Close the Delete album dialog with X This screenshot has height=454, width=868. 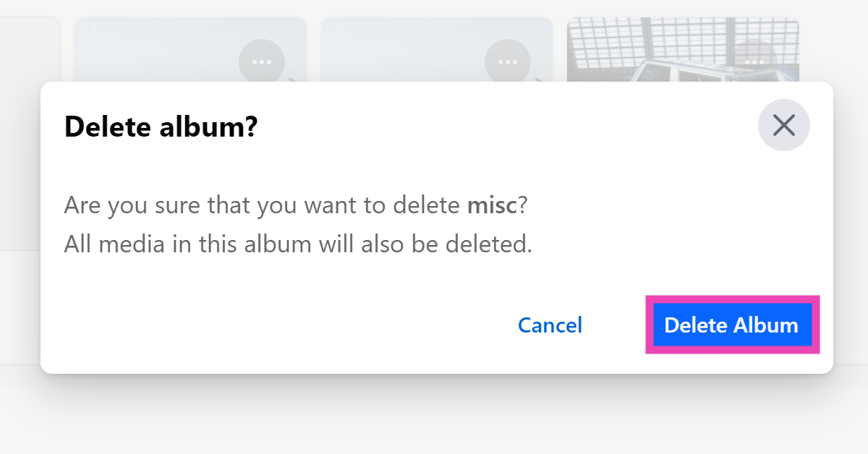[783, 125]
